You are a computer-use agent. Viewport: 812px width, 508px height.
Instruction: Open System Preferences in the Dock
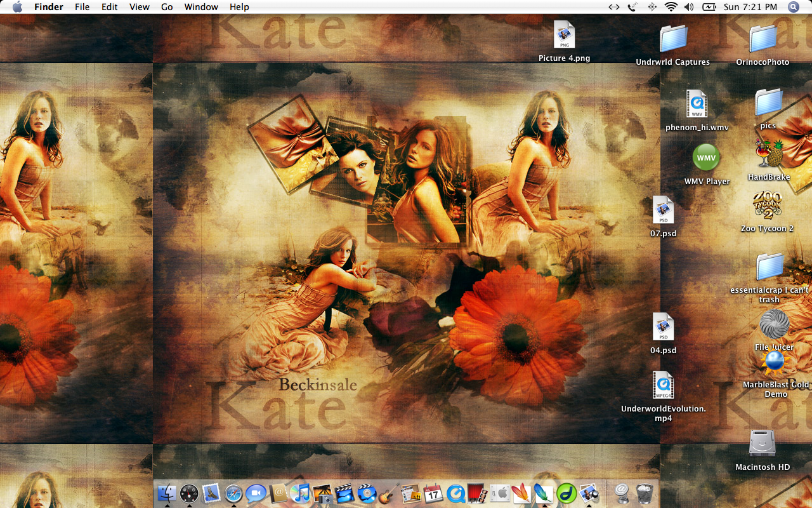(499, 493)
